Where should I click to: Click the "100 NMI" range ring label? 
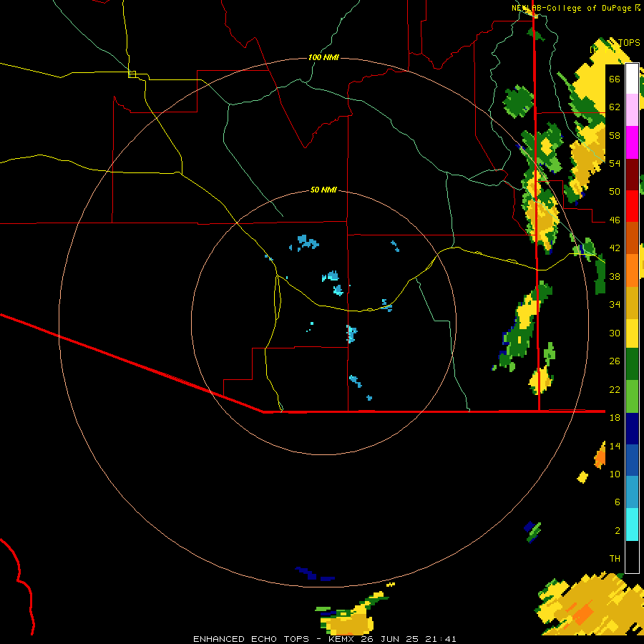(323, 57)
